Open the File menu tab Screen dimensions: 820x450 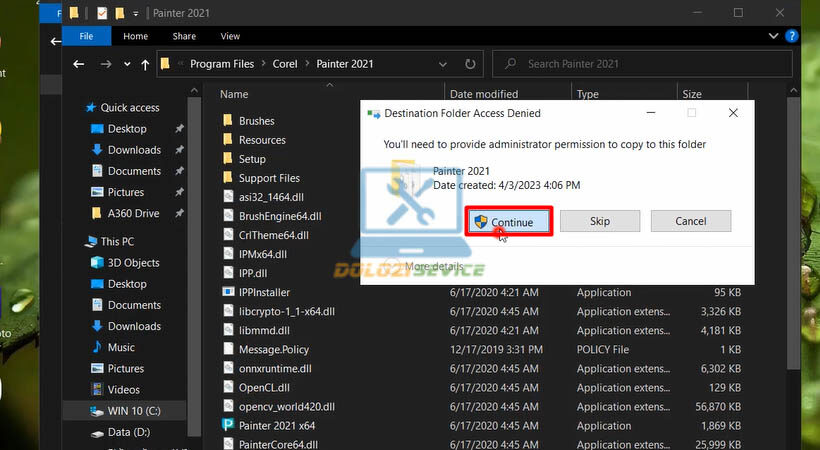[86, 36]
